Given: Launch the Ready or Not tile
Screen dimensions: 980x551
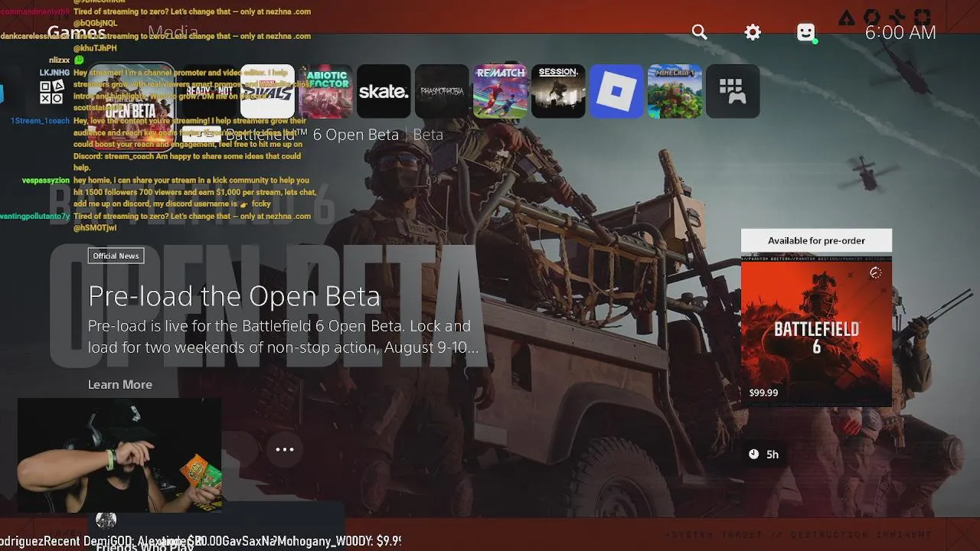Looking at the screenshot, I should (209, 91).
